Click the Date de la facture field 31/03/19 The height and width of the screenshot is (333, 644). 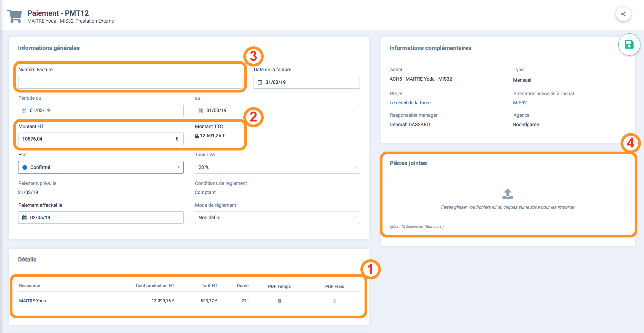307,82
